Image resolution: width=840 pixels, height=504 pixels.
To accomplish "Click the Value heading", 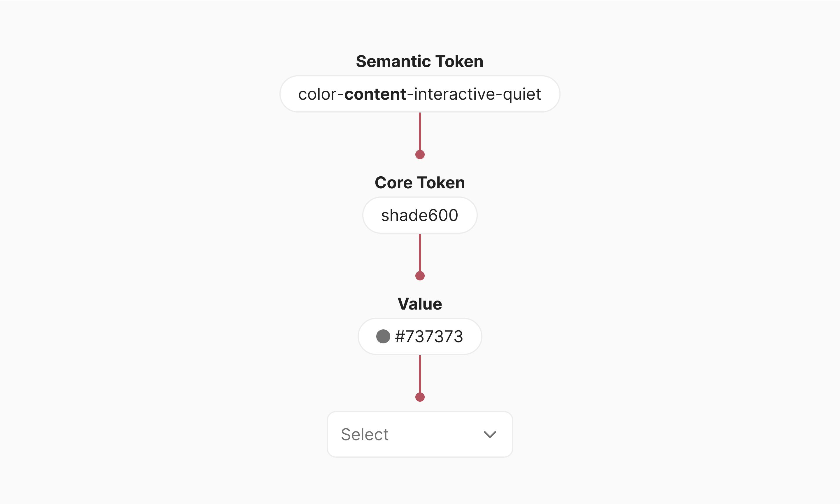I will [x=420, y=304].
